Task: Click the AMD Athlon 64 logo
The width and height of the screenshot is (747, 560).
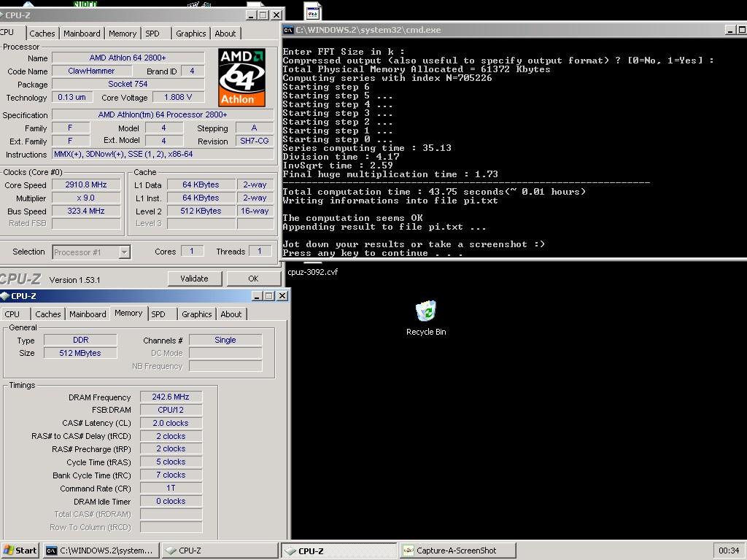Action: [x=242, y=77]
